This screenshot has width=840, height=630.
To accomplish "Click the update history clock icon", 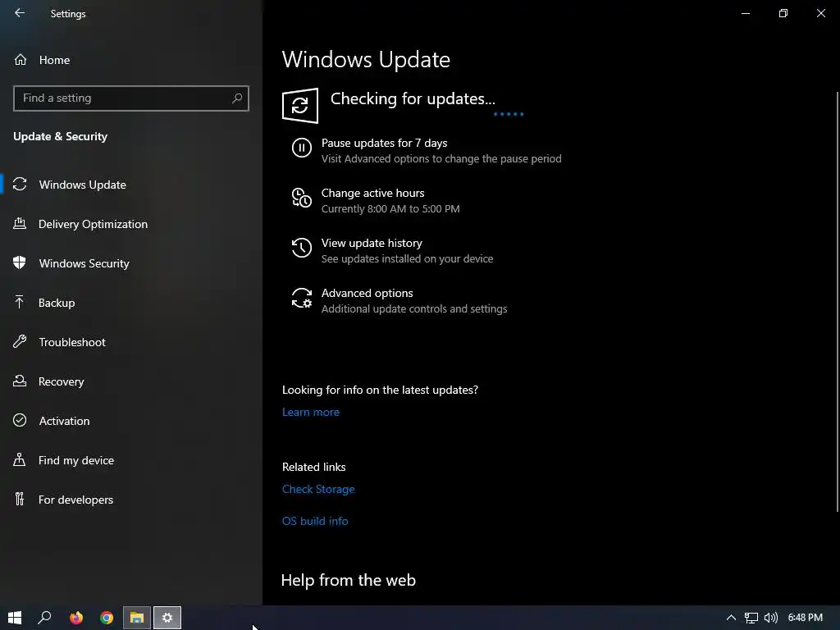I will pyautogui.click(x=302, y=248).
